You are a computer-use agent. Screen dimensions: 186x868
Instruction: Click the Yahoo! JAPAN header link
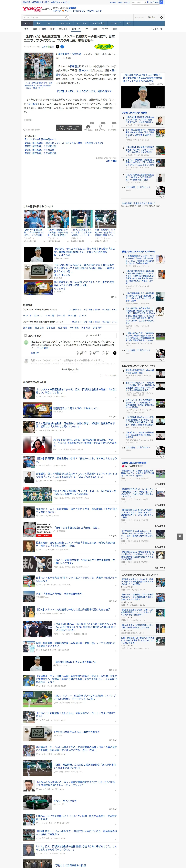(x=116, y=2)
